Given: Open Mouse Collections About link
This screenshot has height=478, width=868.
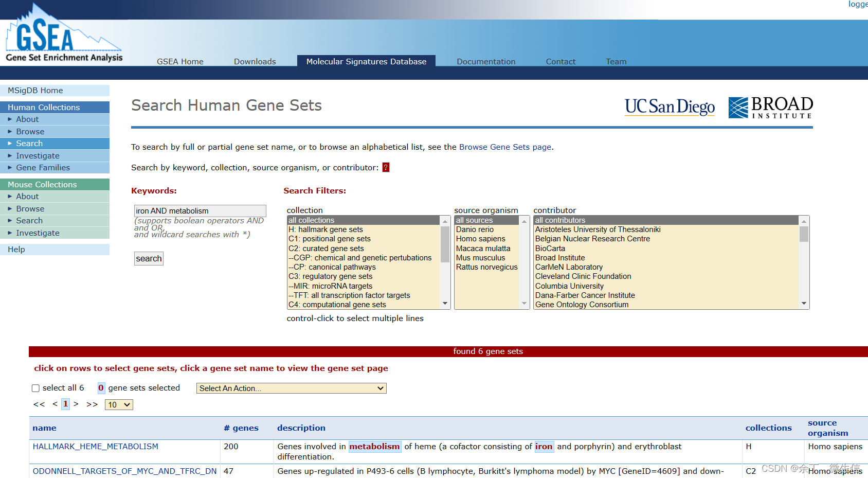Looking at the screenshot, I should (55, 197).
